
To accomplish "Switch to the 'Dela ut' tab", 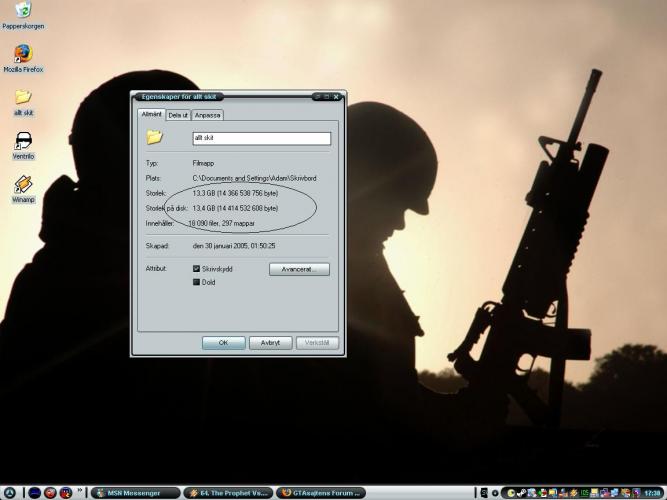I will (x=178, y=115).
